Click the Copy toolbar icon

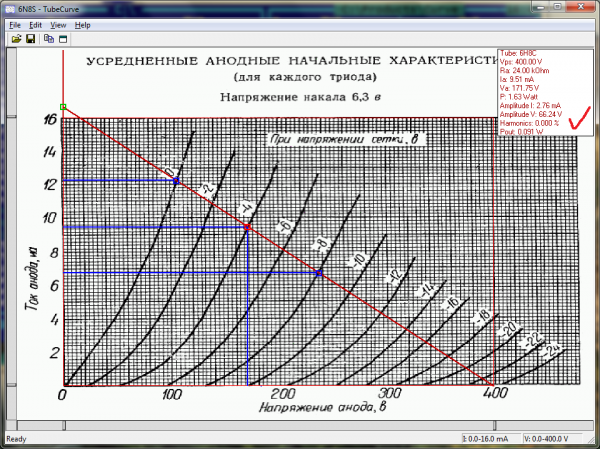[x=48, y=39]
